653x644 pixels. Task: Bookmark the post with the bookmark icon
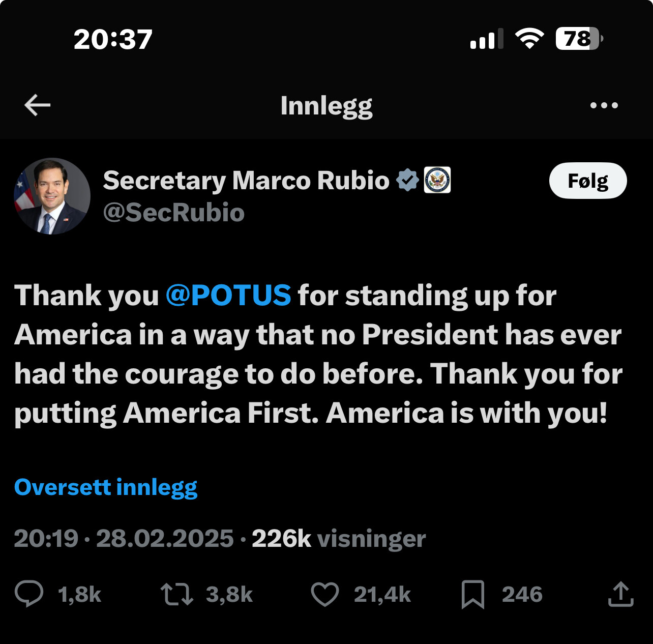pos(473,594)
